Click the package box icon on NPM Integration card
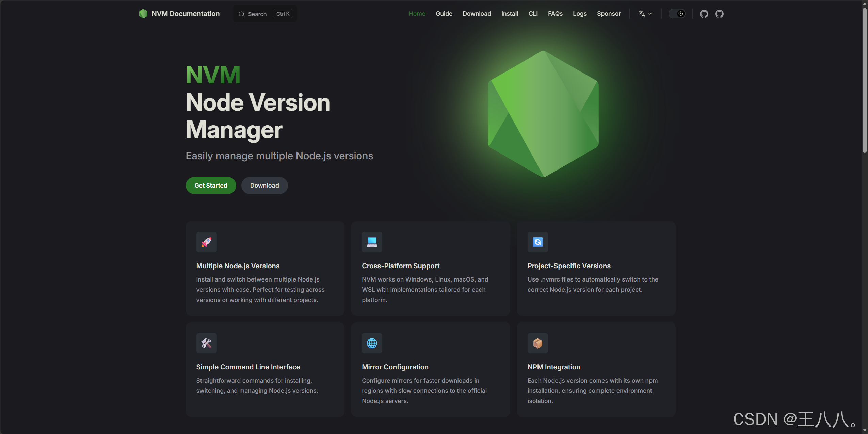This screenshot has height=434, width=868. (x=538, y=343)
